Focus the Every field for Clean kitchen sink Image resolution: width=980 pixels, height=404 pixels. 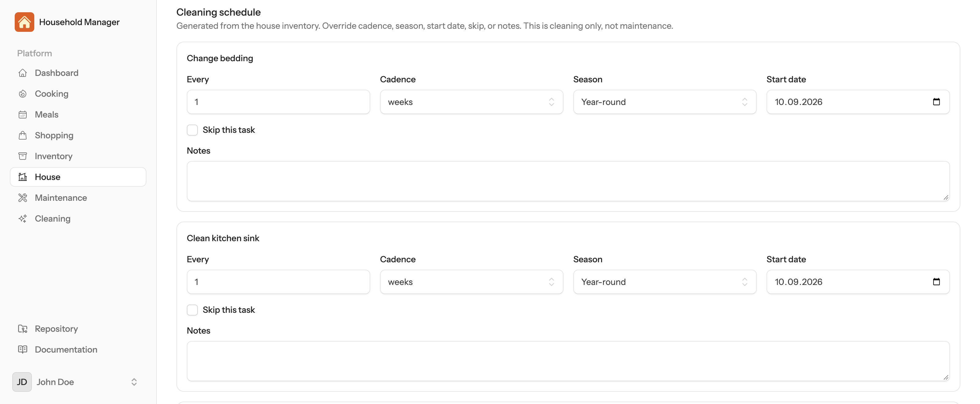point(278,282)
